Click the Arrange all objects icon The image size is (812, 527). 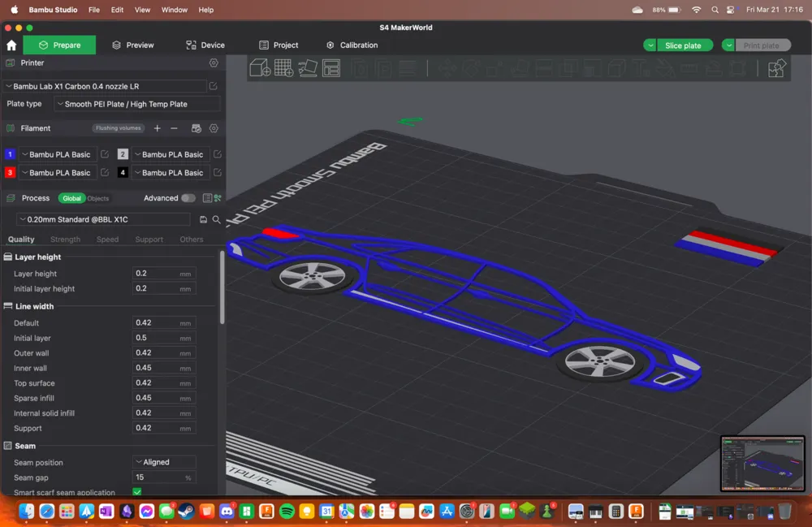pyautogui.click(x=331, y=68)
